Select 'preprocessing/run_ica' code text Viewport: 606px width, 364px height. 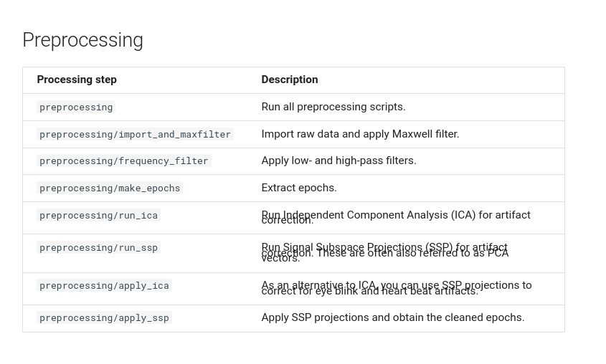[x=98, y=216]
